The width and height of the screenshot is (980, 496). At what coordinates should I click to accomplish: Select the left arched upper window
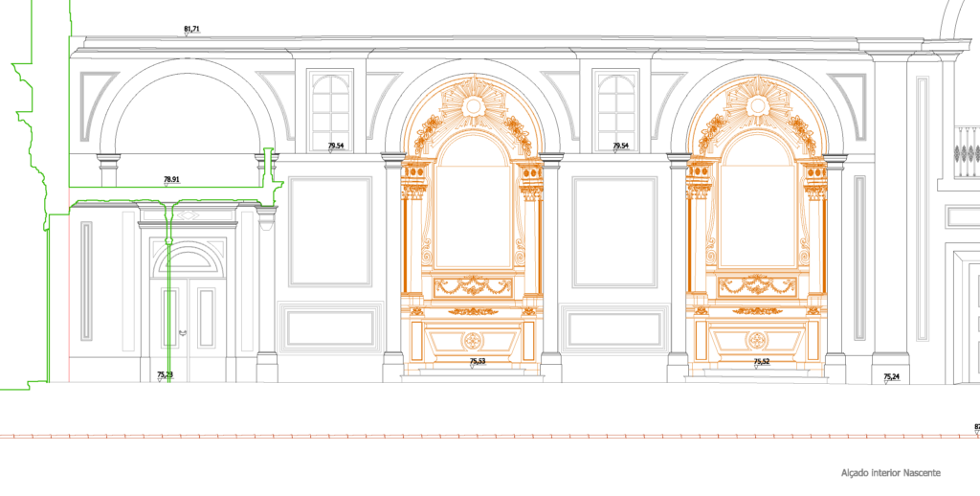332,105
